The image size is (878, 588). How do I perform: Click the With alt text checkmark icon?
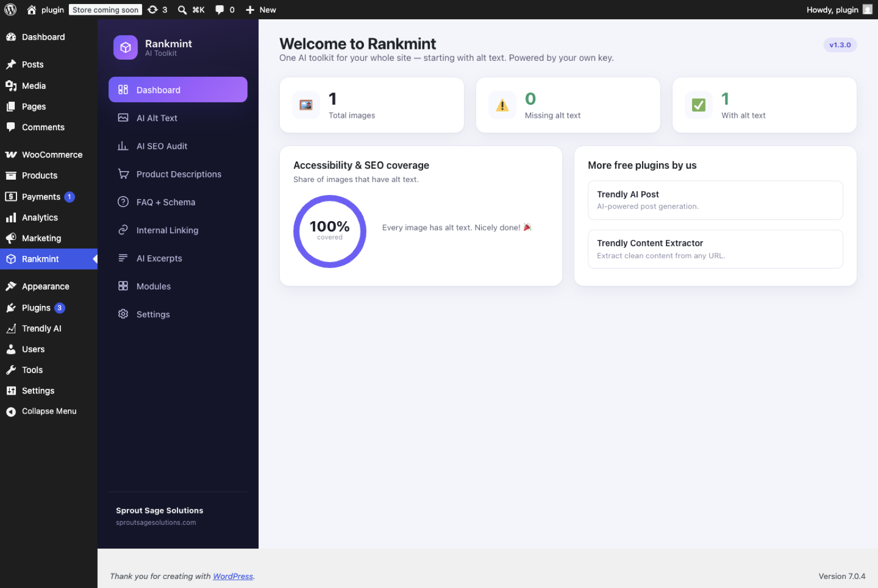[699, 105]
